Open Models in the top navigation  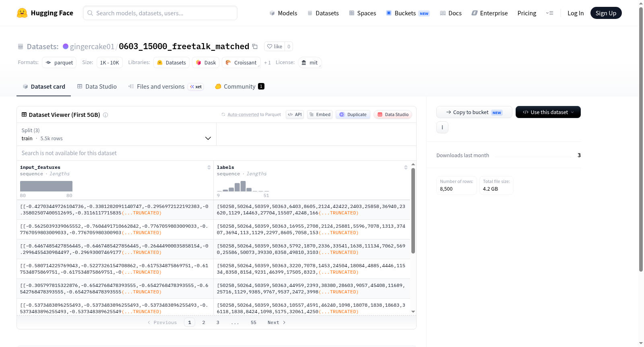[x=283, y=13]
